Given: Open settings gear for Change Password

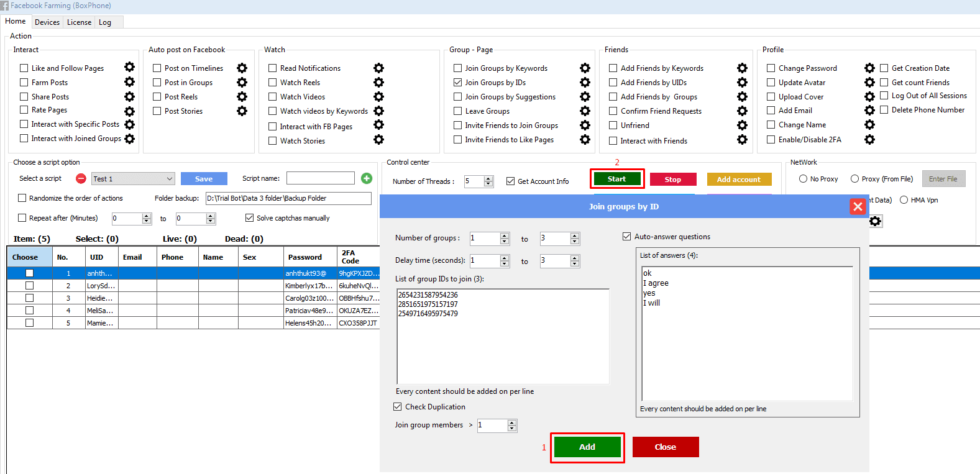Looking at the screenshot, I should coord(869,68).
